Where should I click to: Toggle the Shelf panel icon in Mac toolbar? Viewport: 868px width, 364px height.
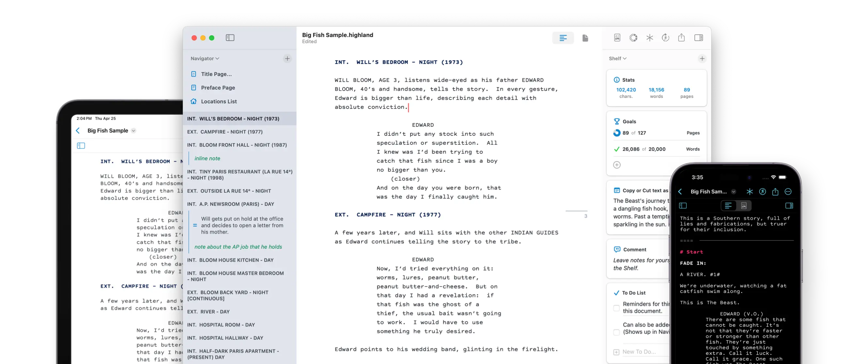(699, 38)
